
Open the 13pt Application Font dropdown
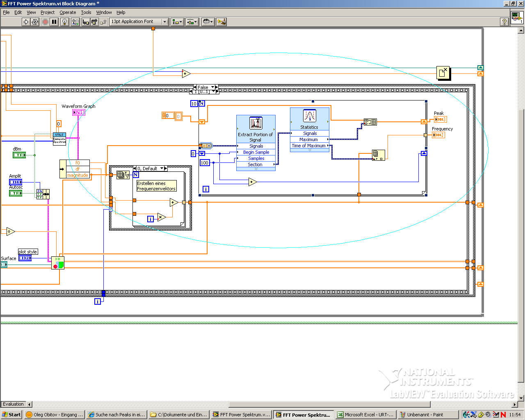(x=139, y=22)
